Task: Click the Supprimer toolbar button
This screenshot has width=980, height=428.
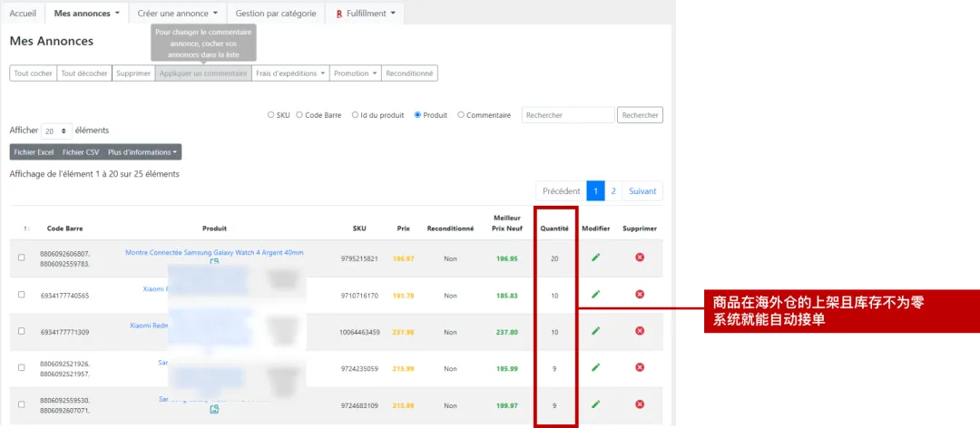Action: [133, 73]
